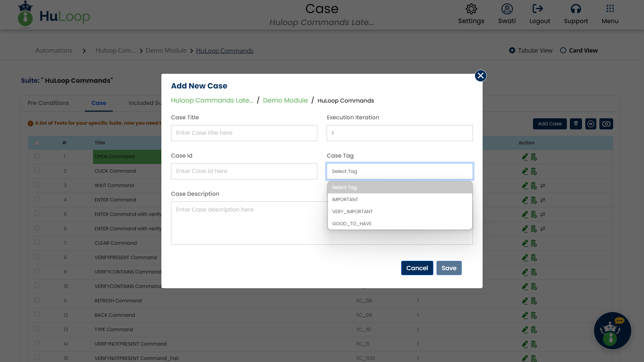Go to Automations breadcrumb

[54, 50]
